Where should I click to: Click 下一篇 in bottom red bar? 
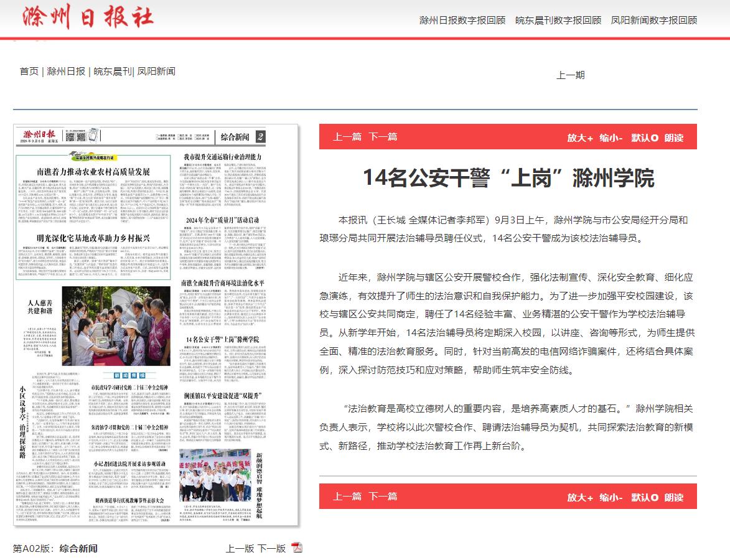(383, 497)
